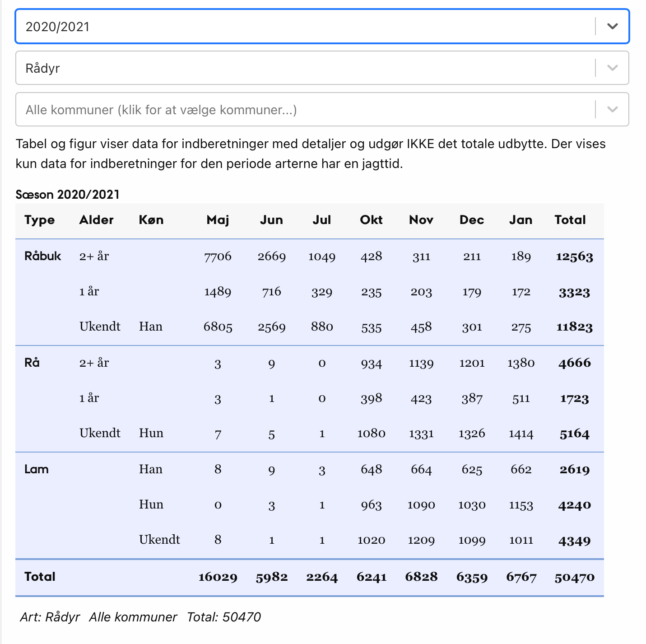Click the Okt column header
This screenshot has height=644, width=646.
(x=371, y=220)
